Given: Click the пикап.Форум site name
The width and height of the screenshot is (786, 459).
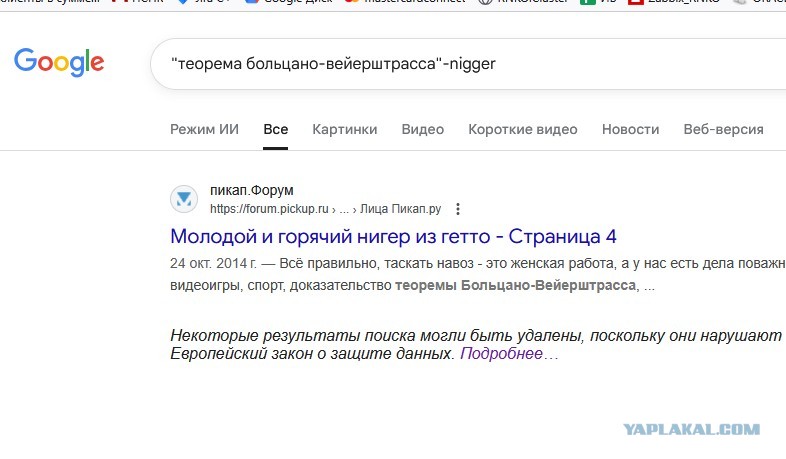Looking at the screenshot, I should coord(252,190).
